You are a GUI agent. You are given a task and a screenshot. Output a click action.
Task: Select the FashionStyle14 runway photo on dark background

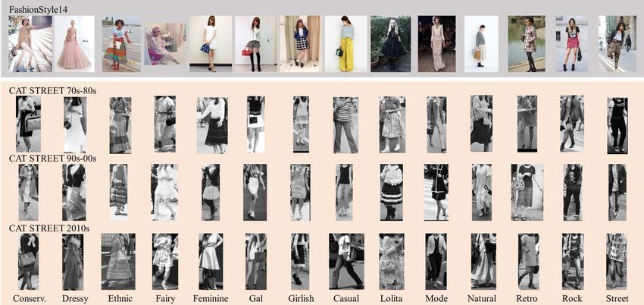[x=436, y=43]
